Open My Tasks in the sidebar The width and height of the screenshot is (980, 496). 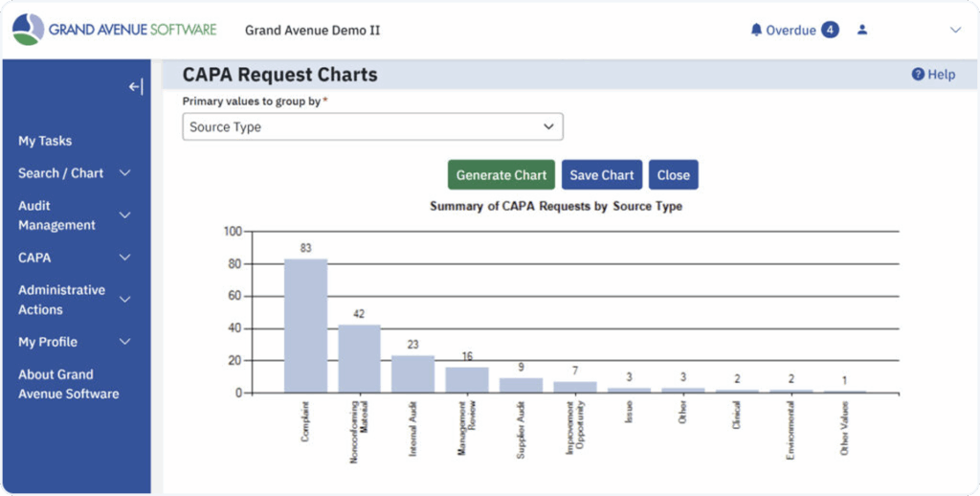45,141
